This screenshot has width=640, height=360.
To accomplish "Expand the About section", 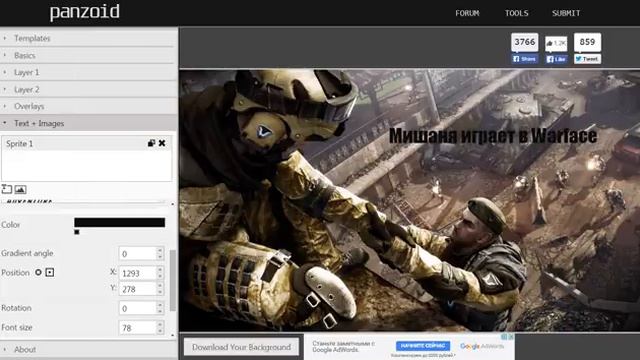I will 89,349.
